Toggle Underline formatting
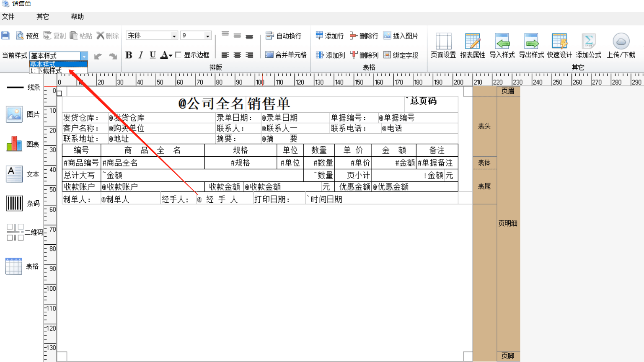This screenshot has height=362, width=644. (x=153, y=55)
